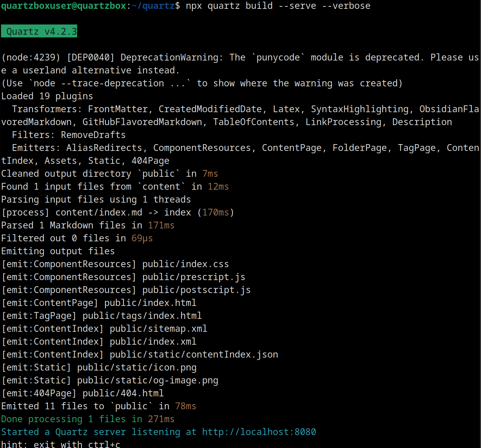
Task: Click the 'public/404.html' emit line
Action: coord(82,393)
